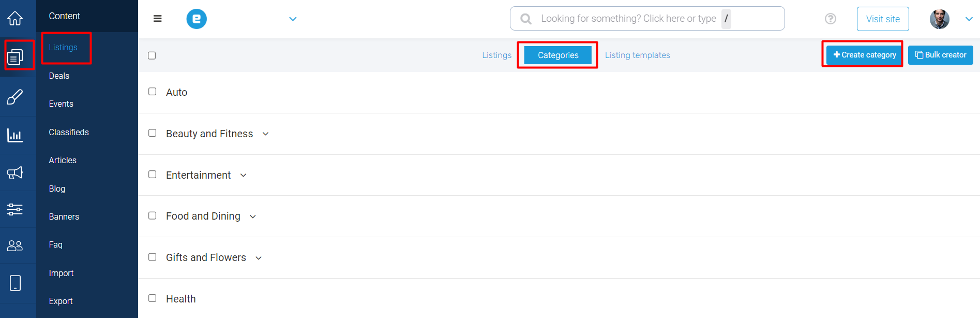The height and width of the screenshot is (318, 980).
Task: Check the Health category checkbox
Action: (153, 298)
